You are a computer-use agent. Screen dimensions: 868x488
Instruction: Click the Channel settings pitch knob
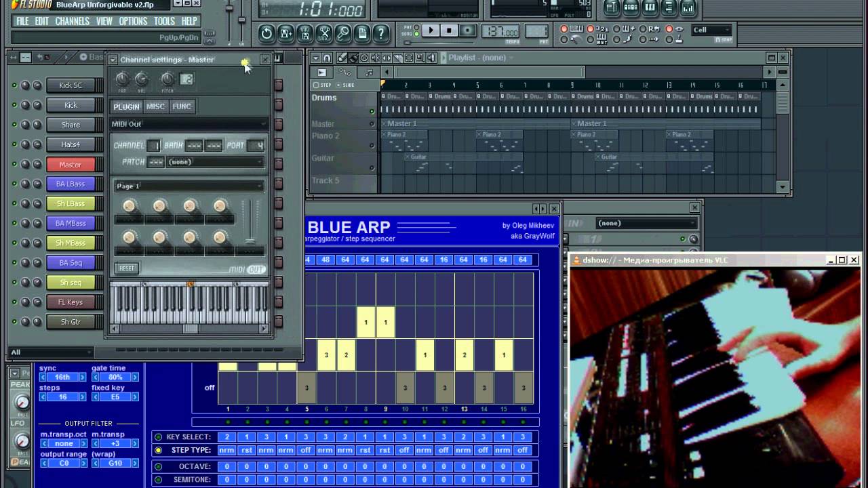[167, 79]
